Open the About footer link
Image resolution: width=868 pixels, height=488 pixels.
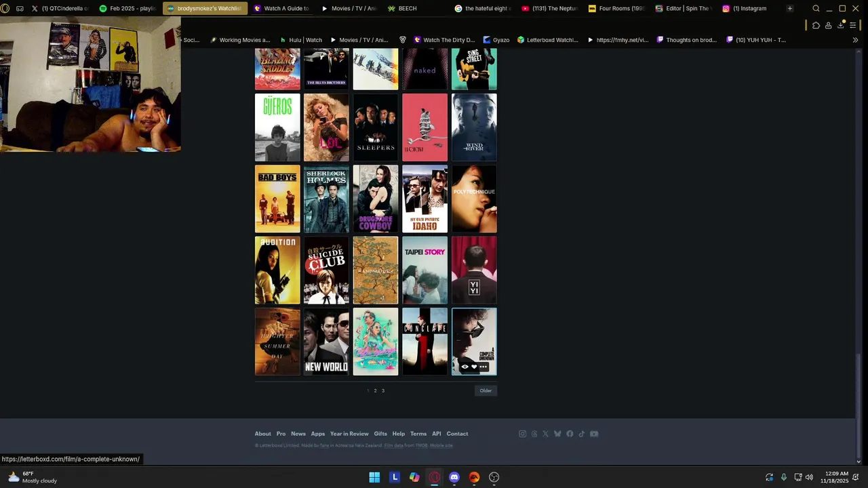tap(262, 434)
